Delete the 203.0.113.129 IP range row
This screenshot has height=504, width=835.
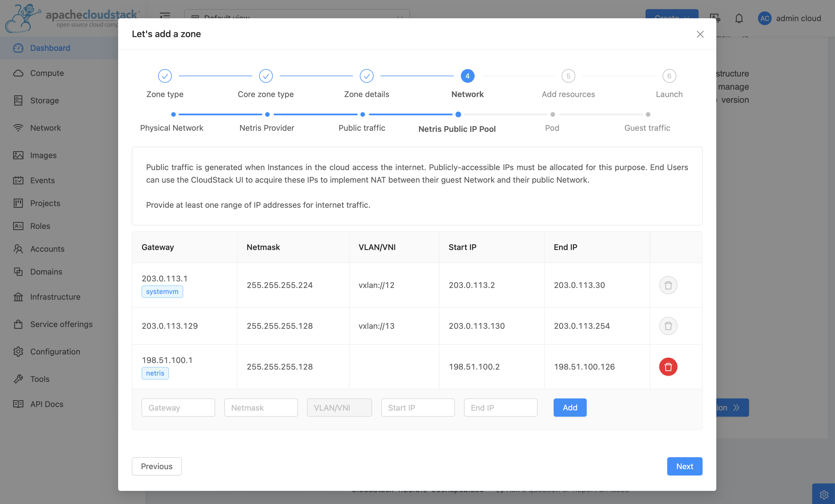[668, 326]
